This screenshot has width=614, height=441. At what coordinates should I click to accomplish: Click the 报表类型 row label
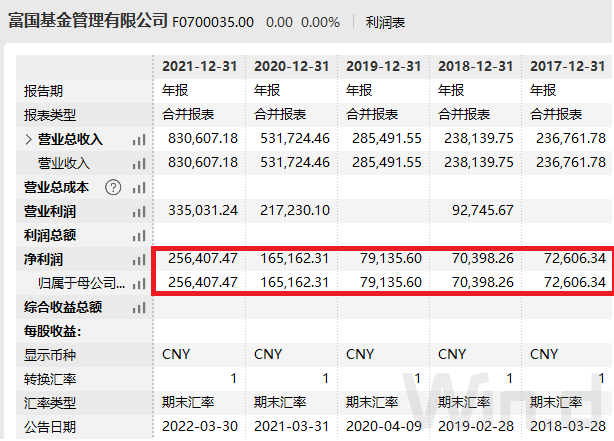point(50,115)
